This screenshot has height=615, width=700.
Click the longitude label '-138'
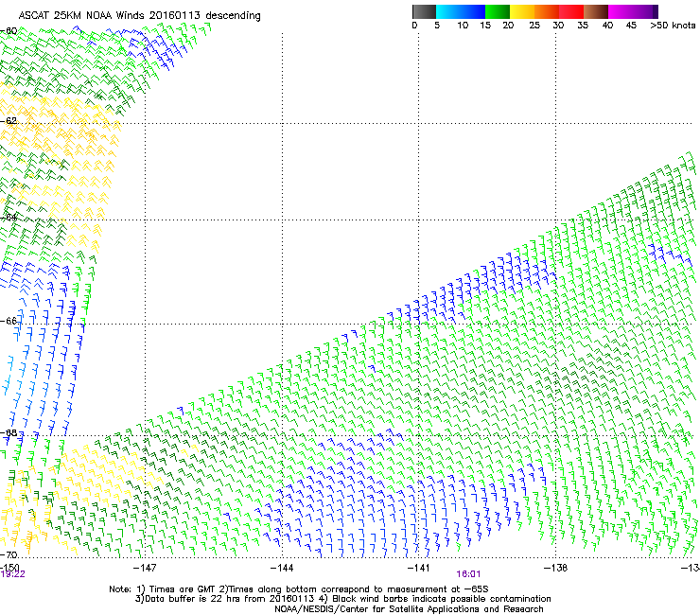click(x=555, y=568)
